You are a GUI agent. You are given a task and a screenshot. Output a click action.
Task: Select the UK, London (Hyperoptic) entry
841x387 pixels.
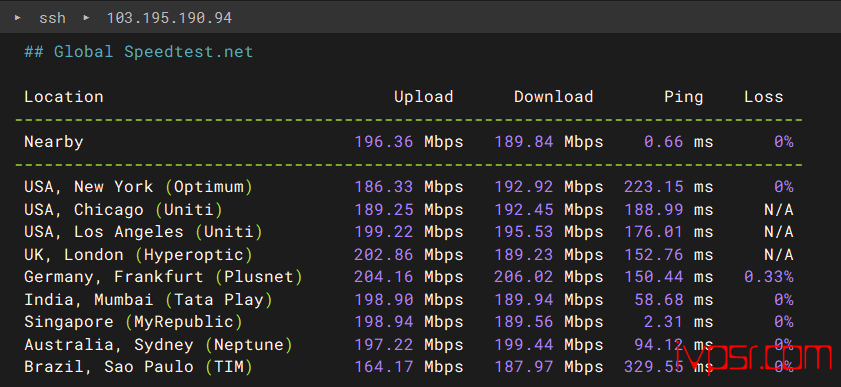(138, 255)
